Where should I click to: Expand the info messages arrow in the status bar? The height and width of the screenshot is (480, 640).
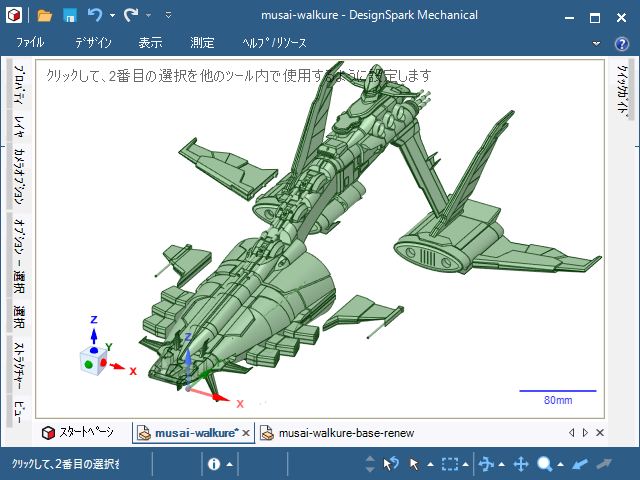[x=229, y=464]
